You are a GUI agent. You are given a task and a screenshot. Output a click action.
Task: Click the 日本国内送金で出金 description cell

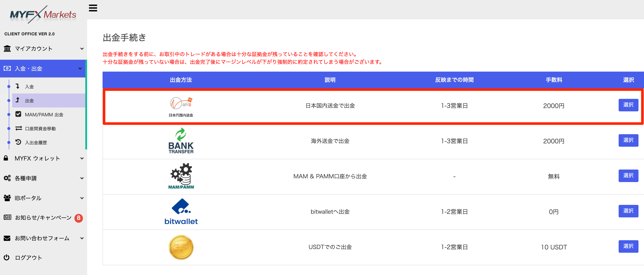coord(330,106)
